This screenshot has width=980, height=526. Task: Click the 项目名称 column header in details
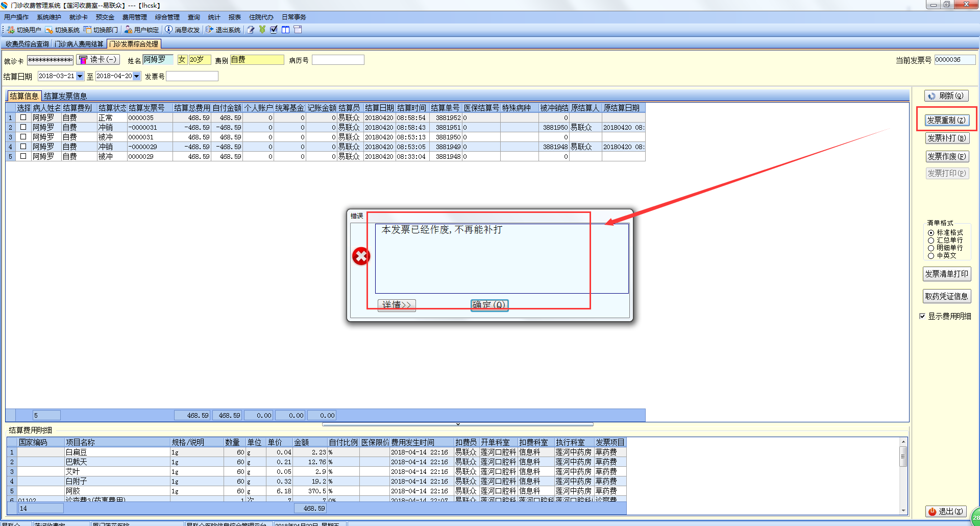coord(117,442)
